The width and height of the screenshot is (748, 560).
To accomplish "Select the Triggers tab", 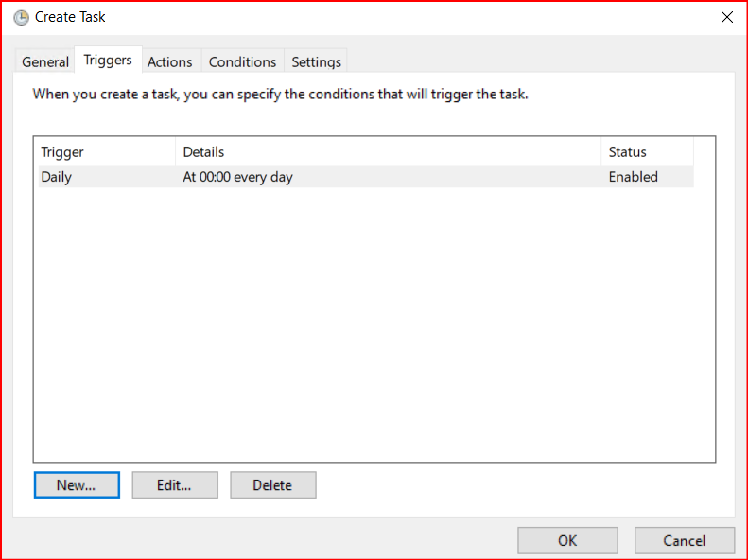I will tap(108, 61).
